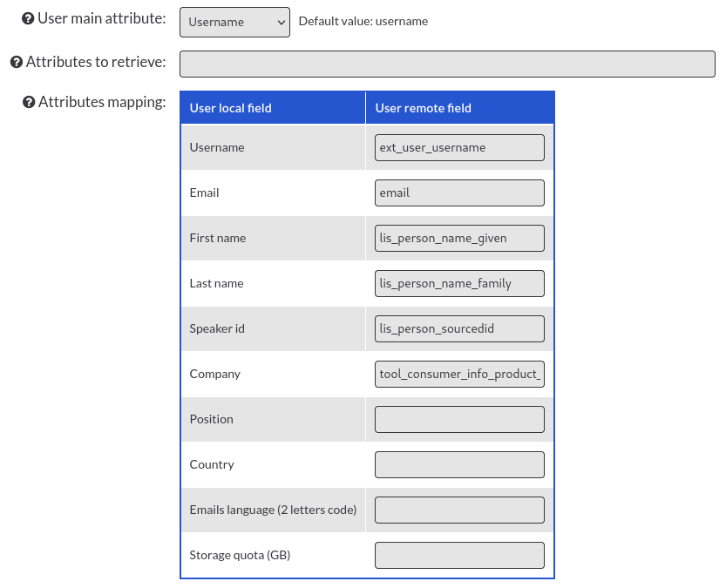Click the 'User main attribute:' label
This screenshot has width=726, height=588.
(101, 18)
